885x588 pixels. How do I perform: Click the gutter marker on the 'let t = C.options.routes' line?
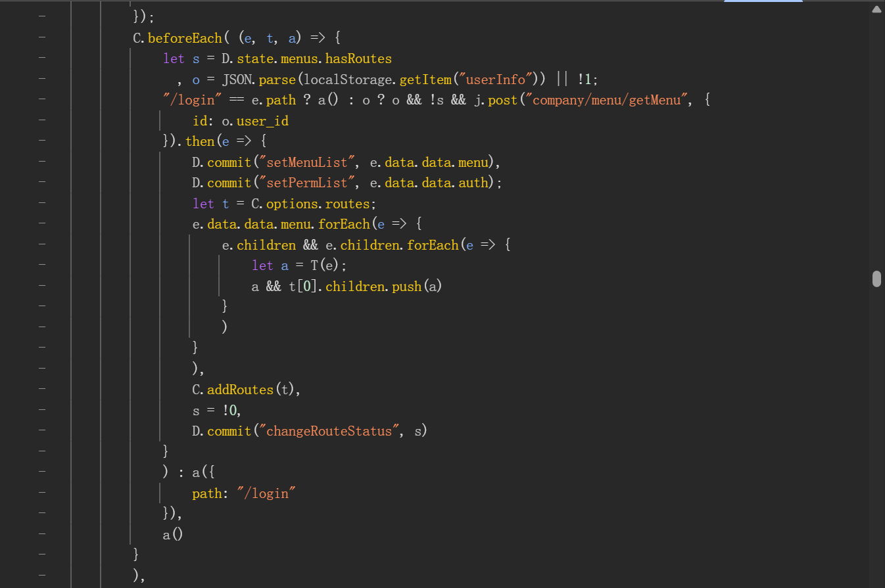coord(42,204)
